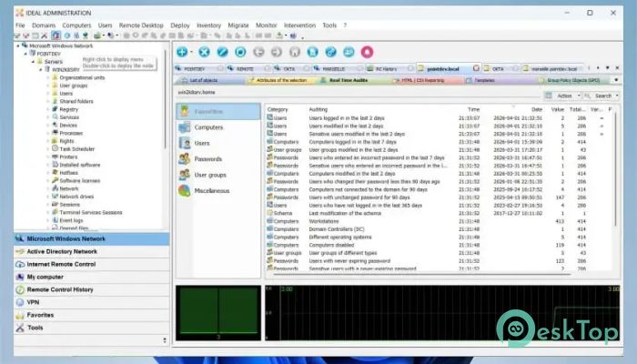
Task: Click the gray home icon
Action: [295, 52]
